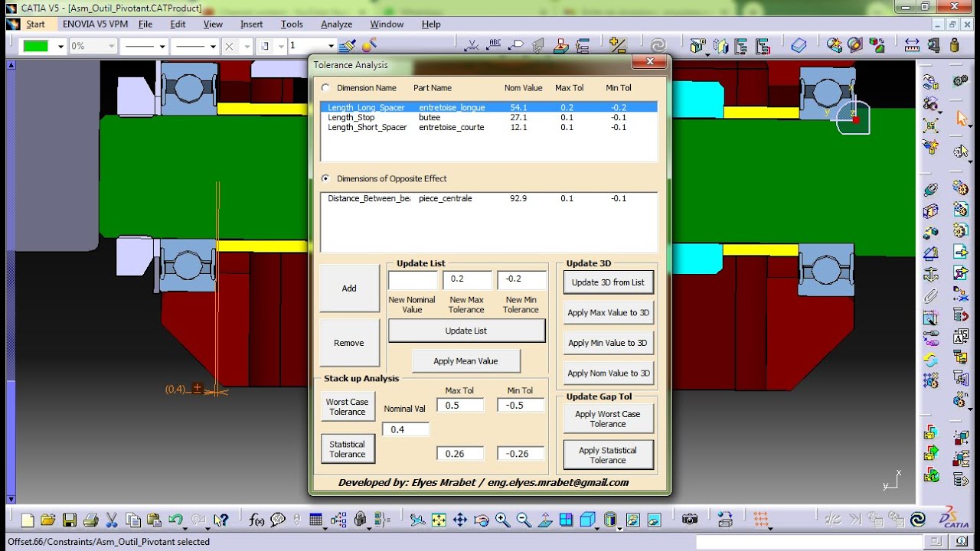Click the What's This help cursor icon

point(221,520)
